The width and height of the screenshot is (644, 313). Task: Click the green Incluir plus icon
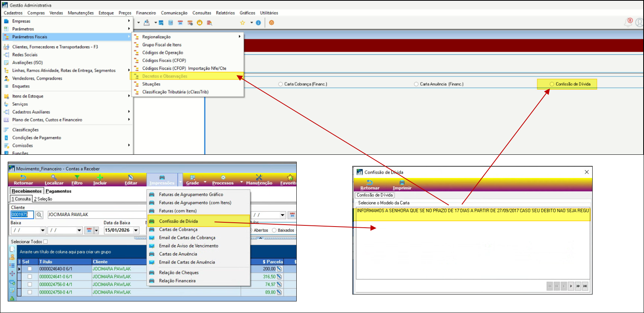point(100,179)
